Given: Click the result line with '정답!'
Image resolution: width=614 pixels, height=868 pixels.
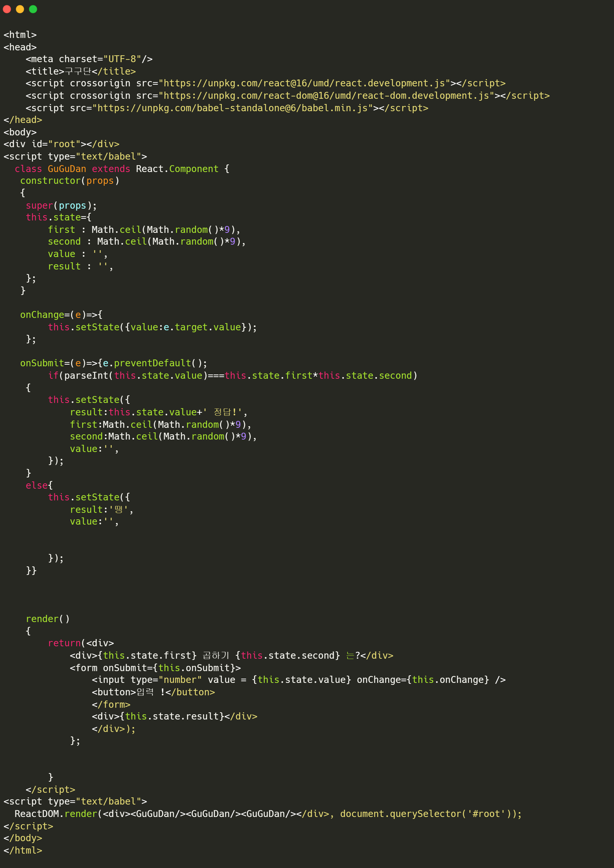Looking at the screenshot, I should [159, 412].
